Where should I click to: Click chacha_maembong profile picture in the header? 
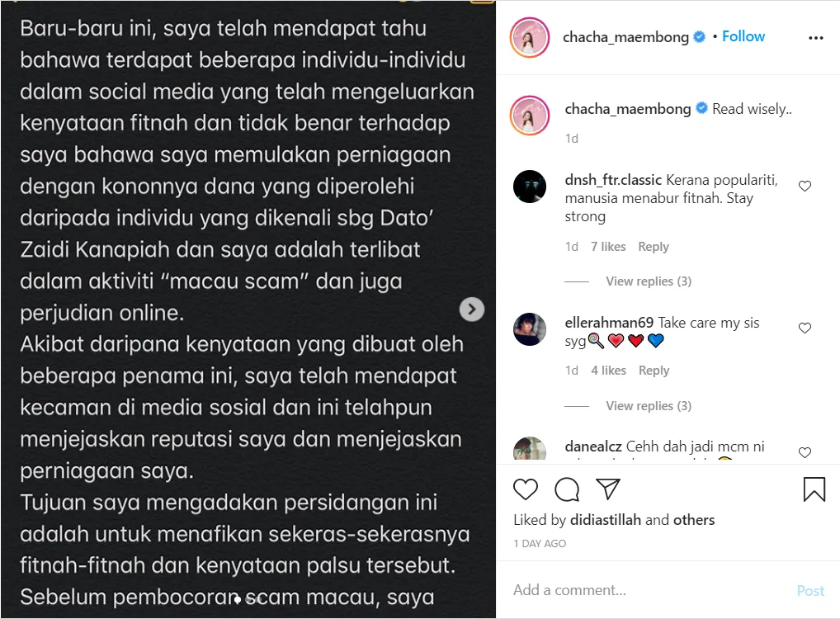click(x=530, y=37)
